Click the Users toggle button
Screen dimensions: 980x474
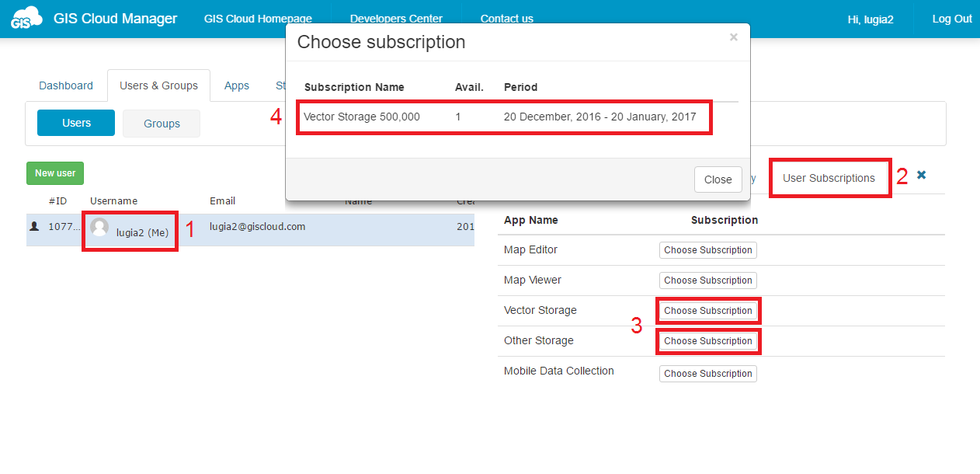point(76,123)
